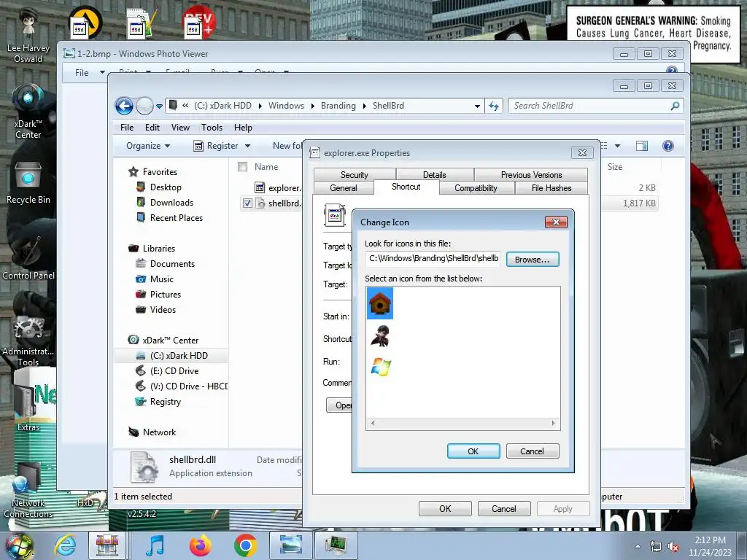The image size is (747, 560).
Task: Open the address bar history dropdown
Action: 477,106
